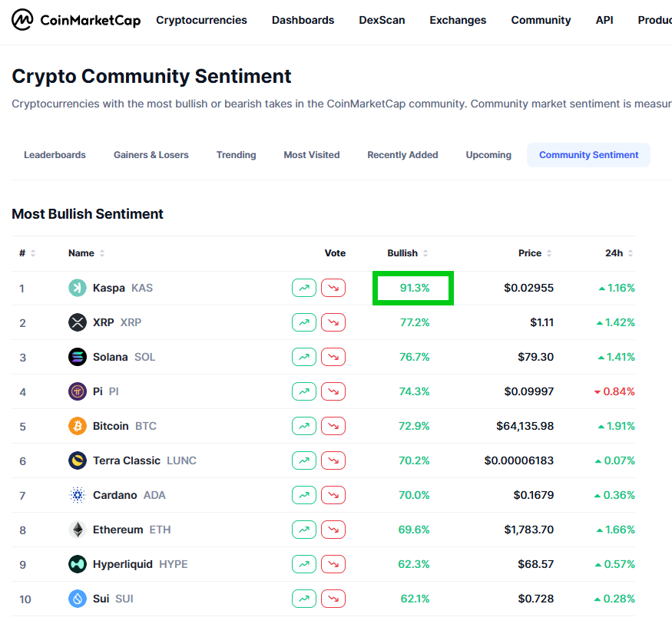This screenshot has width=672, height=637.
Task: Open the DexScan nav menu
Action: tap(382, 20)
